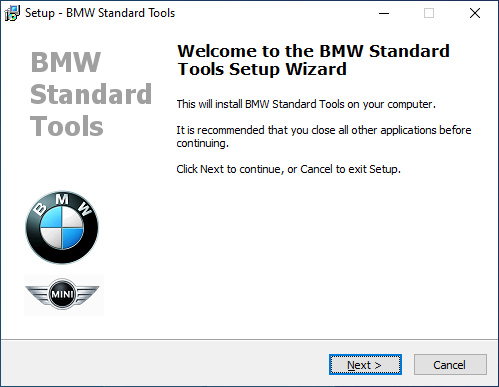Image resolution: width=499 pixels, height=387 pixels.
Task: Click the 'Welcome to the BMW Standard Tools Setup Wizard' heading
Action: (x=313, y=60)
